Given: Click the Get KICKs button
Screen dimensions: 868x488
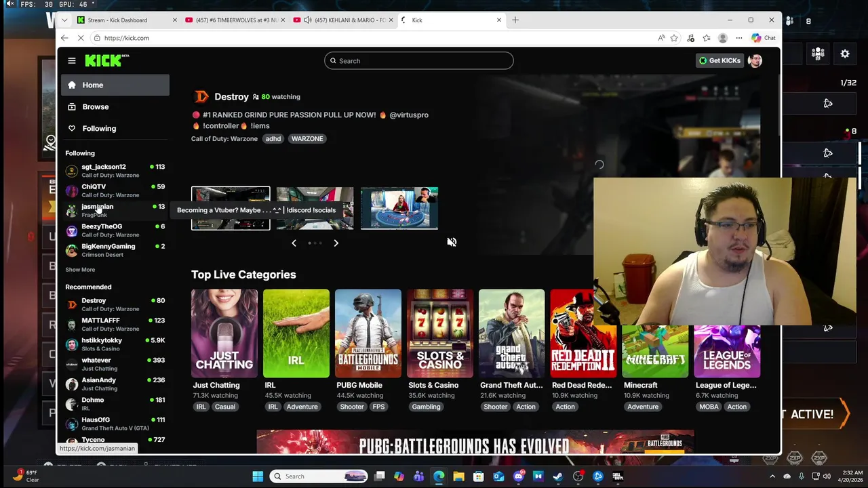Looking at the screenshot, I should click(719, 61).
